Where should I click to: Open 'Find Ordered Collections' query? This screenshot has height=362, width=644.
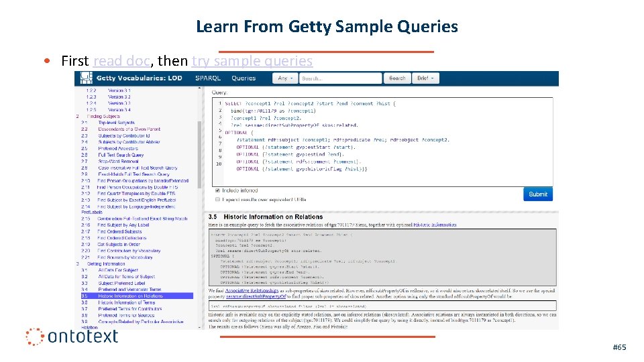coord(121,238)
